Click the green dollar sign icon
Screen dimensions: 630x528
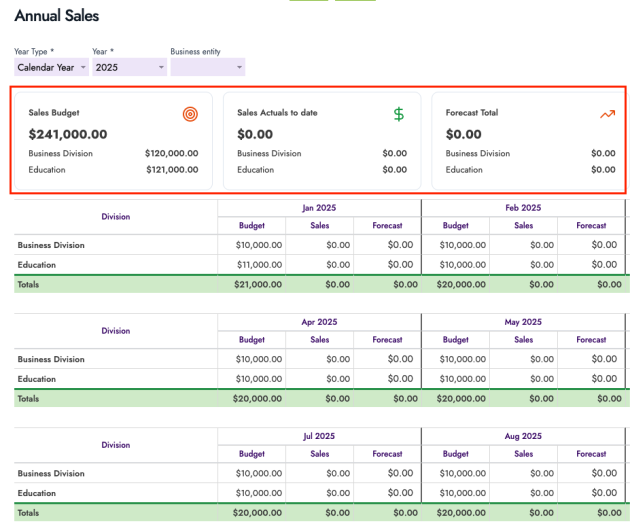(x=399, y=114)
